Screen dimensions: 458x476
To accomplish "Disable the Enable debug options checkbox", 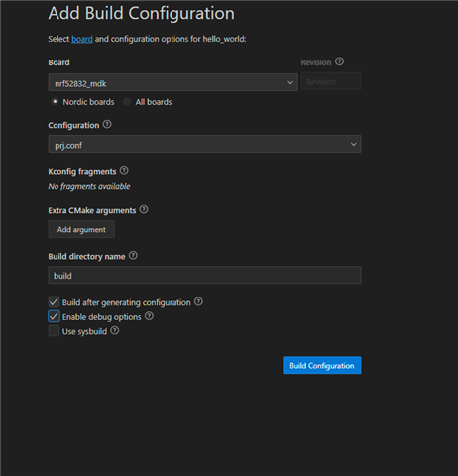I will (54, 316).
